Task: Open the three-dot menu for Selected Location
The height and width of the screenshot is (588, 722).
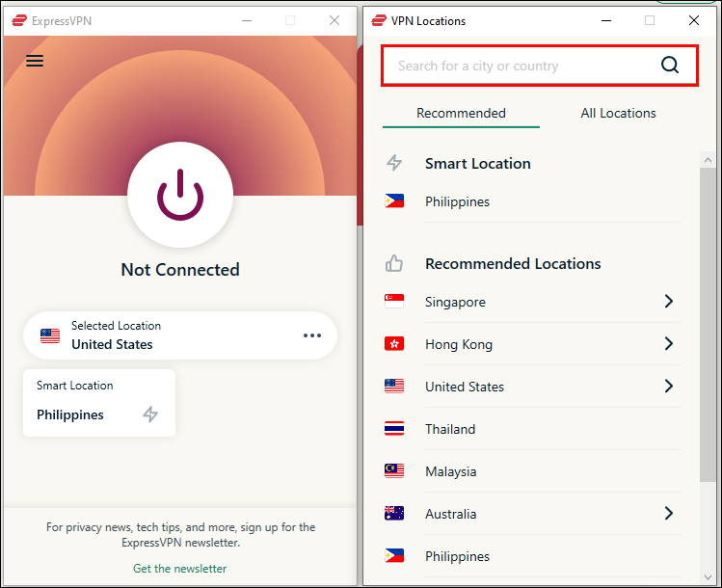Action: pos(312,335)
